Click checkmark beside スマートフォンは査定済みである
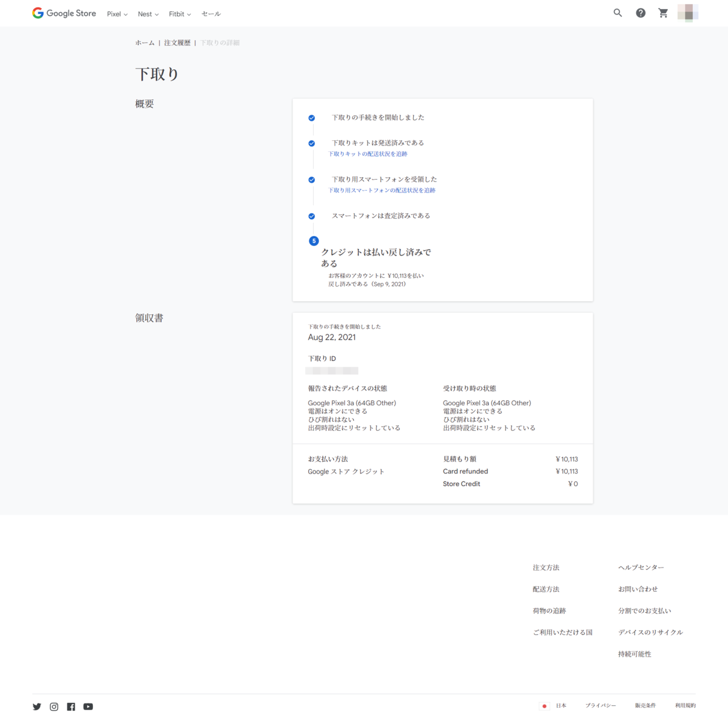 click(311, 216)
